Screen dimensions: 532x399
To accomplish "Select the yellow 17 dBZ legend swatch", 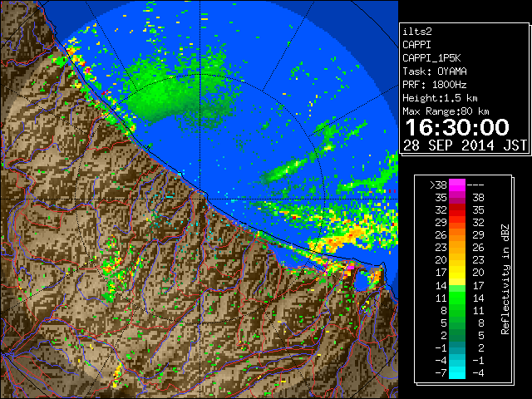I will click(456, 273).
